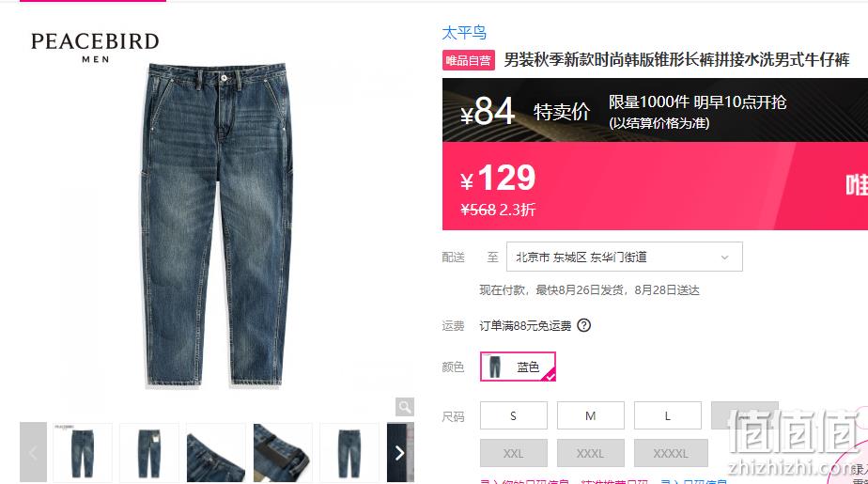868x484 pixels.
Task: Click the magnifier zoom icon on product image
Action: point(405,407)
